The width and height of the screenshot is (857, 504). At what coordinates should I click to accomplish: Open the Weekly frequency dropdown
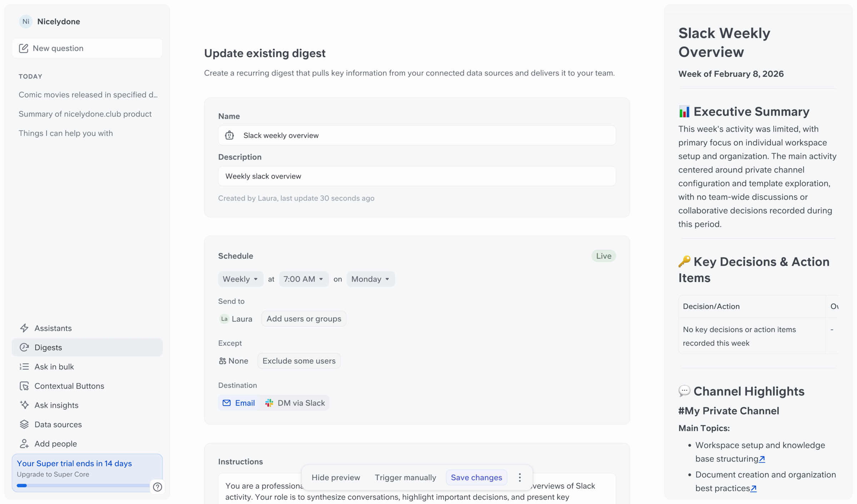click(x=241, y=279)
